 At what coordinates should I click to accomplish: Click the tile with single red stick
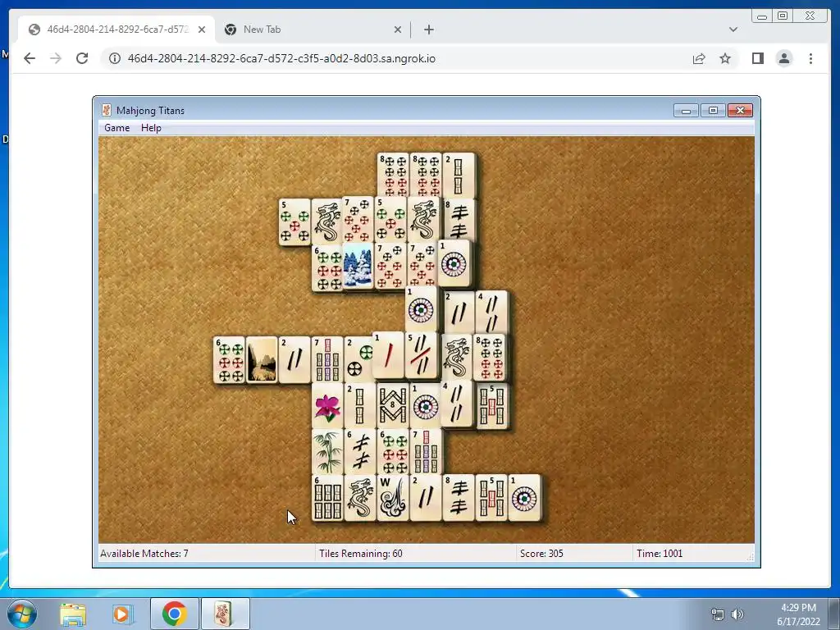tap(388, 355)
